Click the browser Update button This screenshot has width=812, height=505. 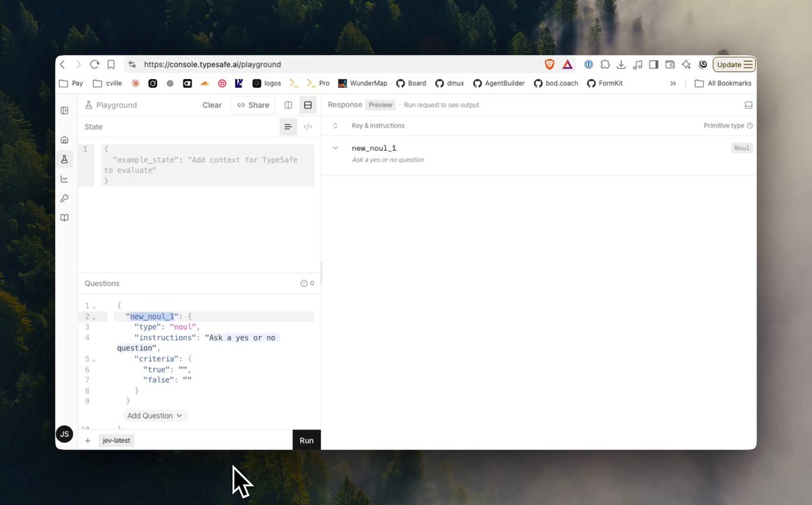tap(734, 65)
